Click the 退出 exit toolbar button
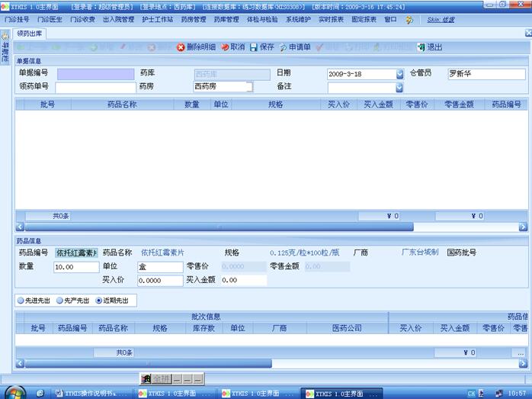The height and width of the screenshot is (399, 532). coord(430,47)
